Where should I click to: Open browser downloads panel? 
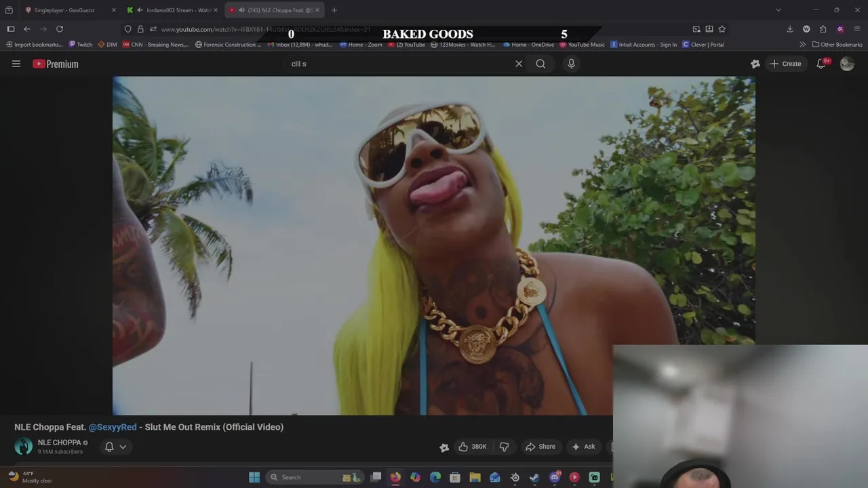[x=790, y=29]
